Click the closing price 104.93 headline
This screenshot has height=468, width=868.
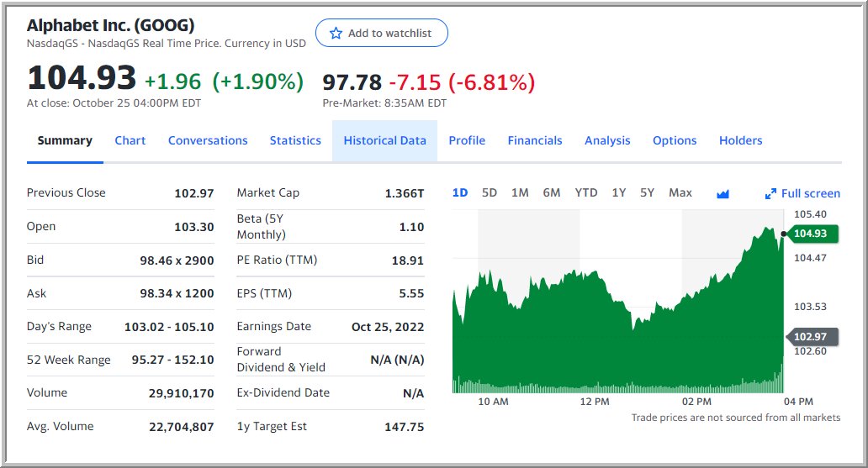click(x=82, y=77)
